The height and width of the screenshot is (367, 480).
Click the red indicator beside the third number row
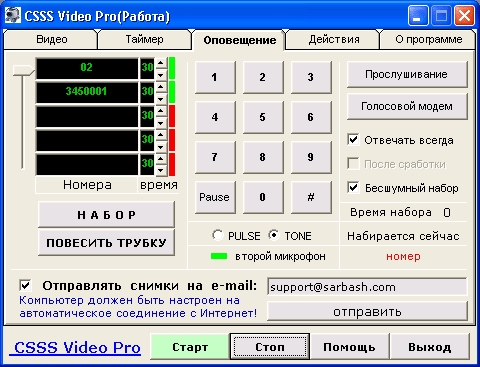pyautogui.click(x=172, y=116)
